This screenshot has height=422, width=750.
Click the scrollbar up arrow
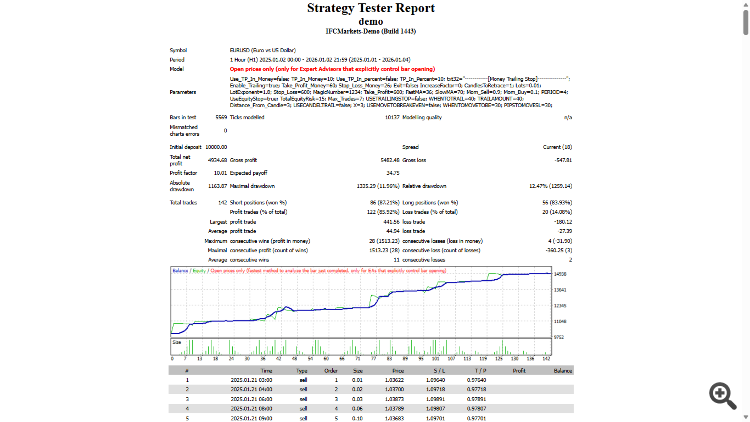pyautogui.click(x=746, y=3)
